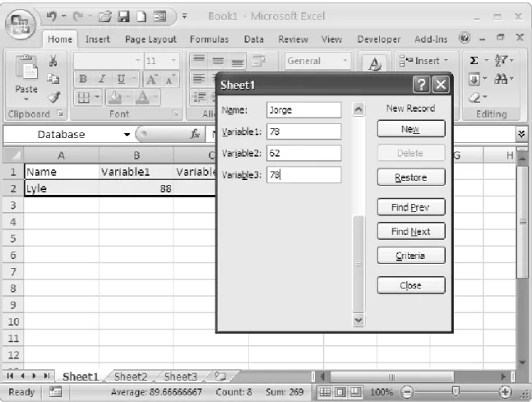Viewport: 532px width, 402px height.
Task: Click the Fill Color paint bucket
Action: pos(114,97)
